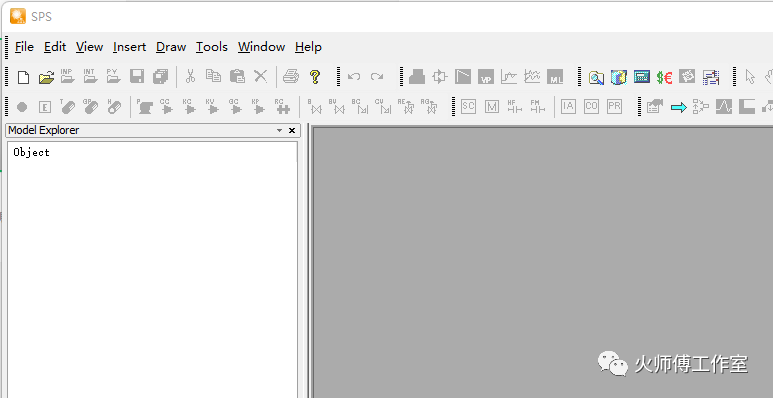The image size is (773, 398).
Task: Close the Model Explorer panel
Action: coord(292,131)
